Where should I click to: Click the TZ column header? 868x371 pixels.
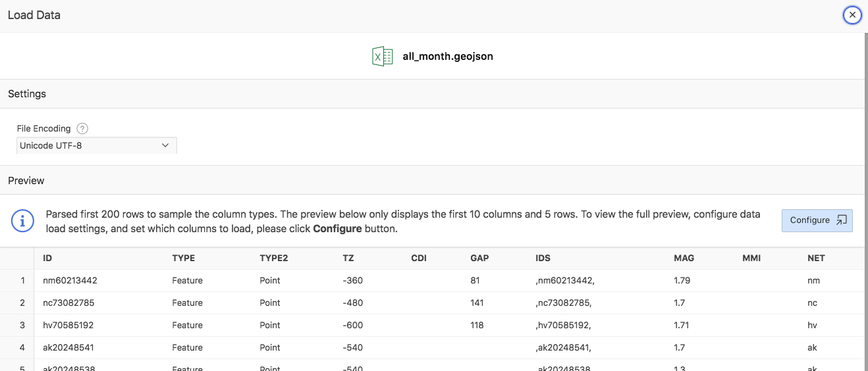348,258
